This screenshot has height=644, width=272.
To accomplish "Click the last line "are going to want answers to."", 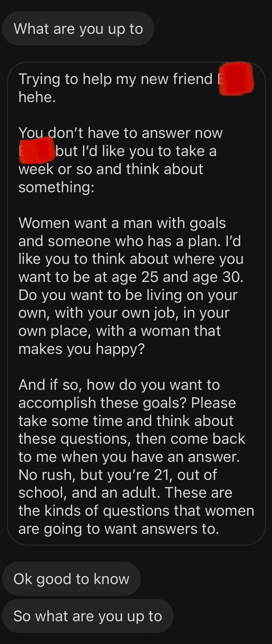I will click(119, 529).
